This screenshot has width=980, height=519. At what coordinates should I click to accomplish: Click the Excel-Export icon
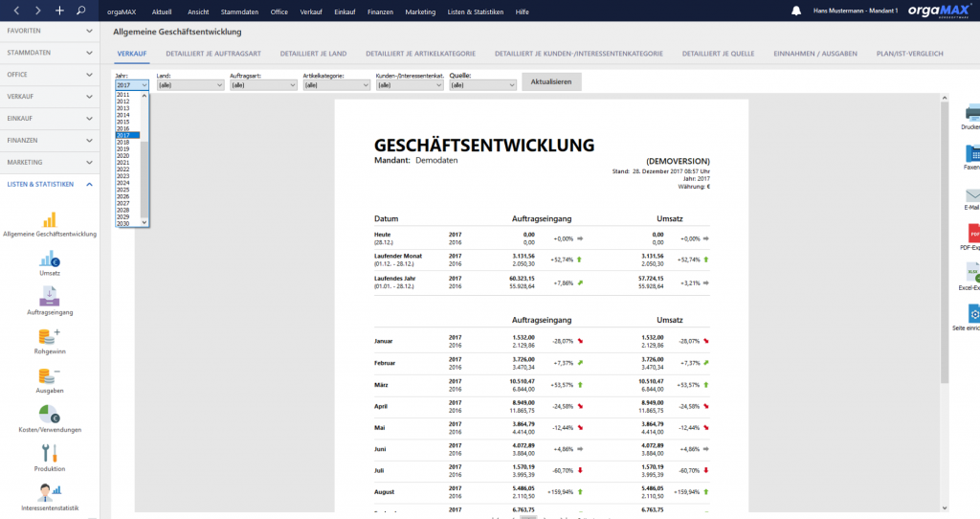[x=973, y=273]
